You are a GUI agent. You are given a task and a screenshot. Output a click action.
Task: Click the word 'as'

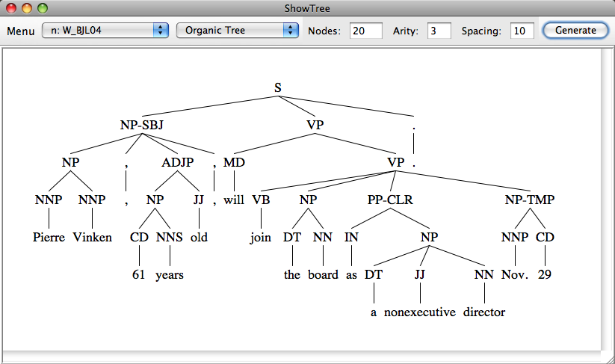point(351,274)
